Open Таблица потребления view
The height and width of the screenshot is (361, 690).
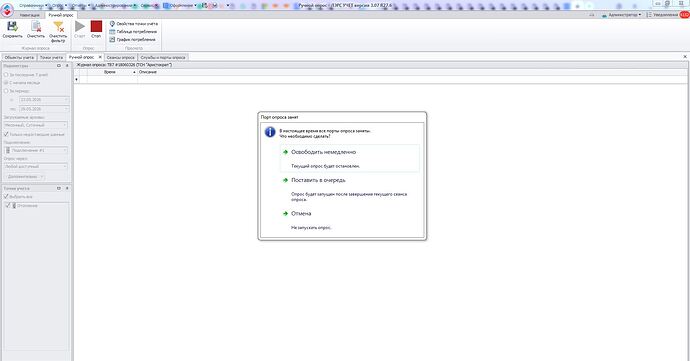(133, 32)
